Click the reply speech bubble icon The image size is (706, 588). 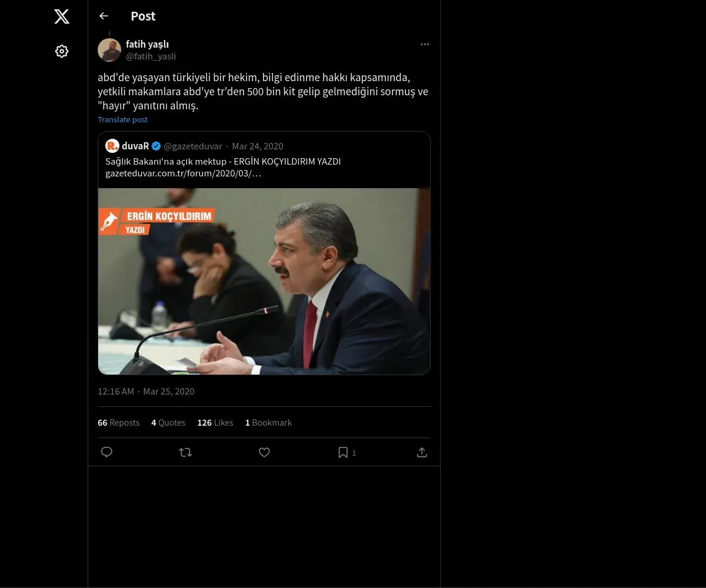[106, 452]
